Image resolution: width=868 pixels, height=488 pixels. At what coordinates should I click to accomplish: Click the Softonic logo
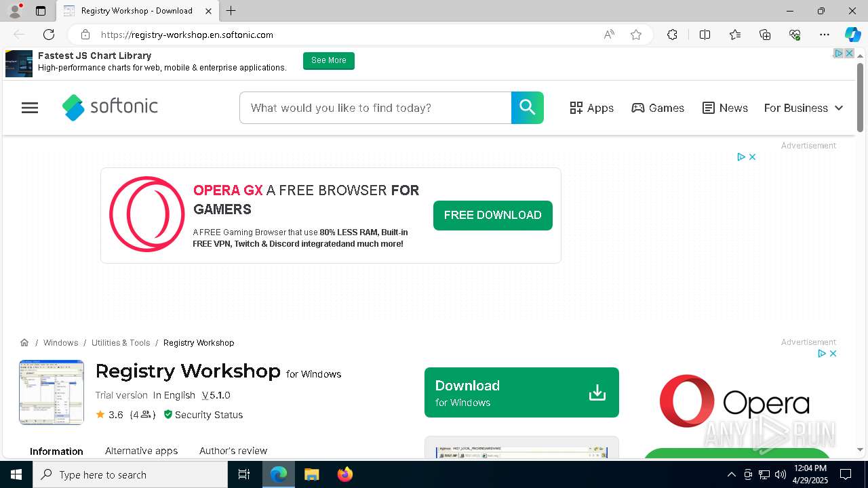110,107
